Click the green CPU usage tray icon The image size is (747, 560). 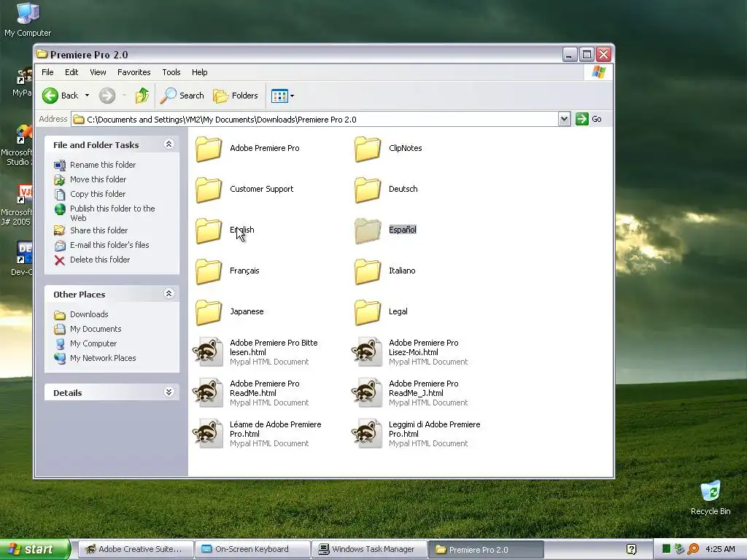[x=667, y=549]
